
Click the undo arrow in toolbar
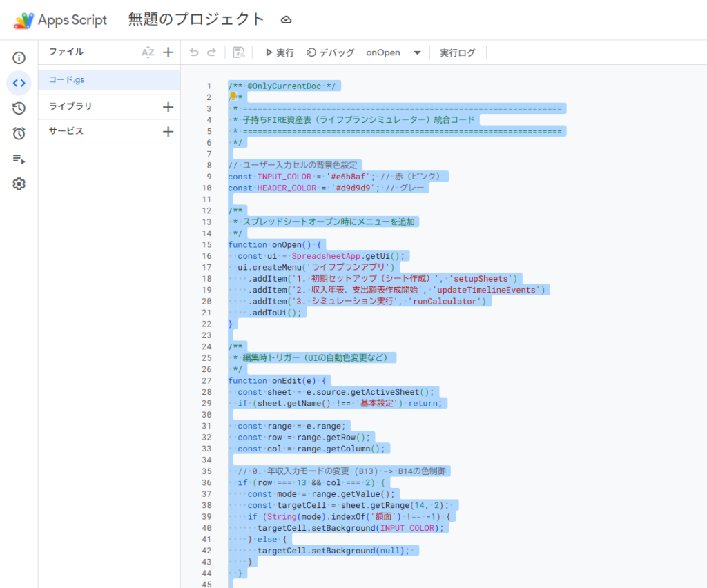pyautogui.click(x=194, y=52)
